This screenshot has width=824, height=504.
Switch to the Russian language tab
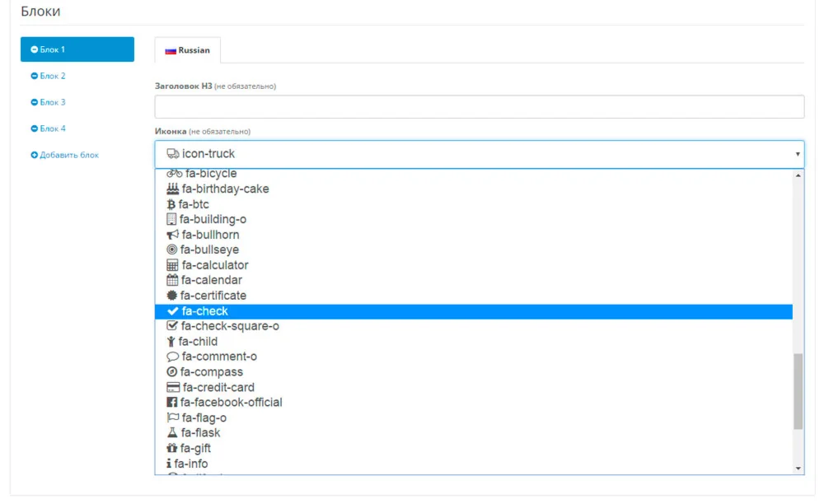tap(188, 50)
